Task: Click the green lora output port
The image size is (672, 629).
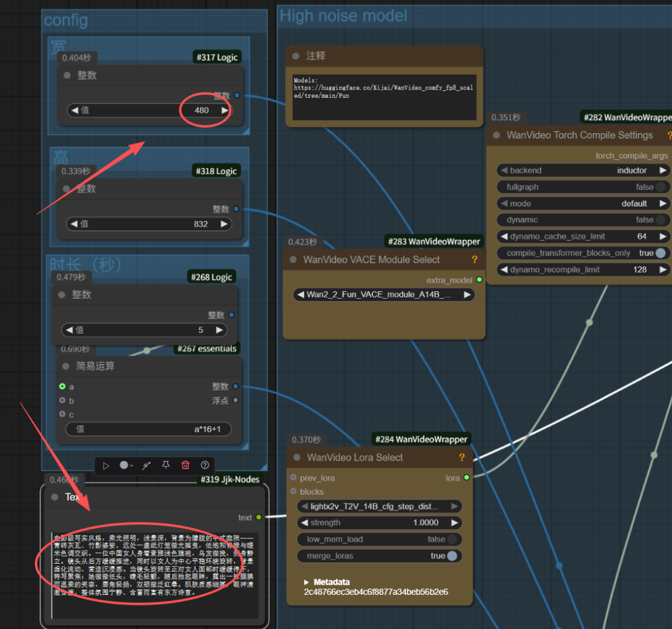Action: 467,477
